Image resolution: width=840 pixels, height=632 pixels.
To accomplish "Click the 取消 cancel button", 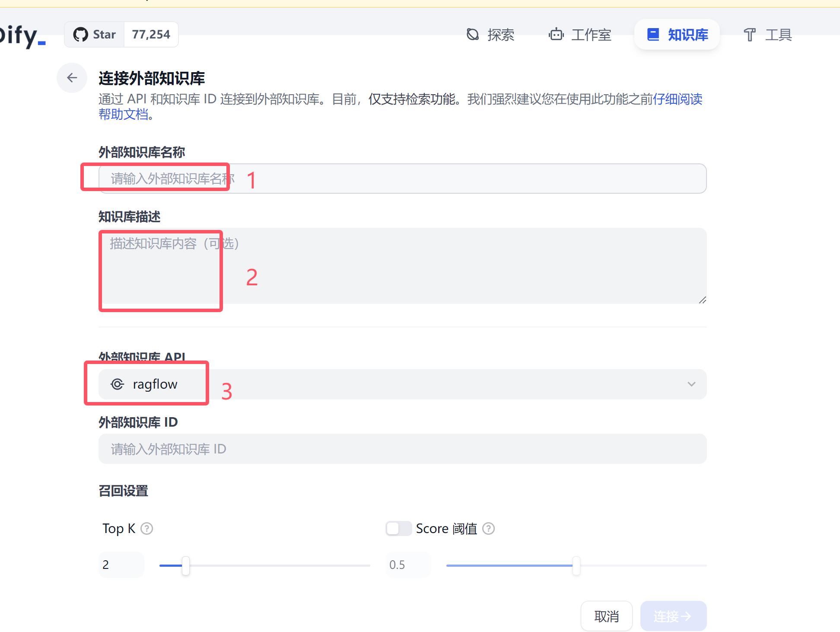I will [x=606, y=616].
